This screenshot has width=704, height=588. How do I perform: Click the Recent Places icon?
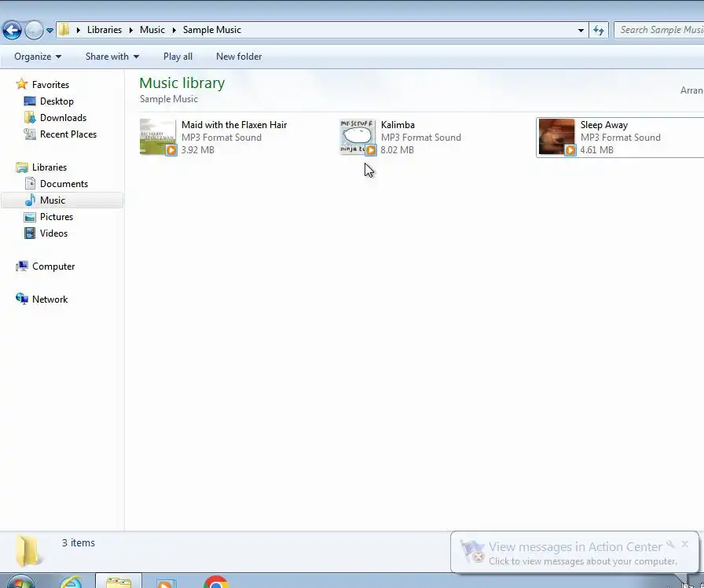click(x=30, y=134)
